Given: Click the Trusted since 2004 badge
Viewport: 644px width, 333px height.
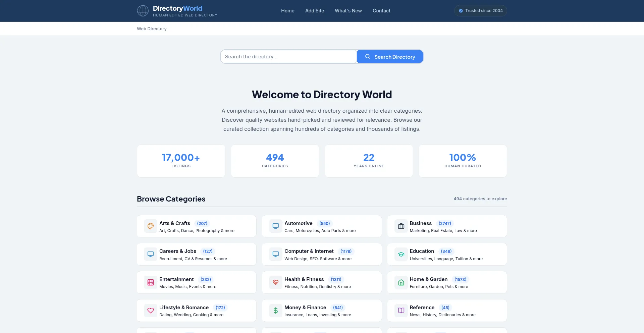Looking at the screenshot, I should point(480,11).
